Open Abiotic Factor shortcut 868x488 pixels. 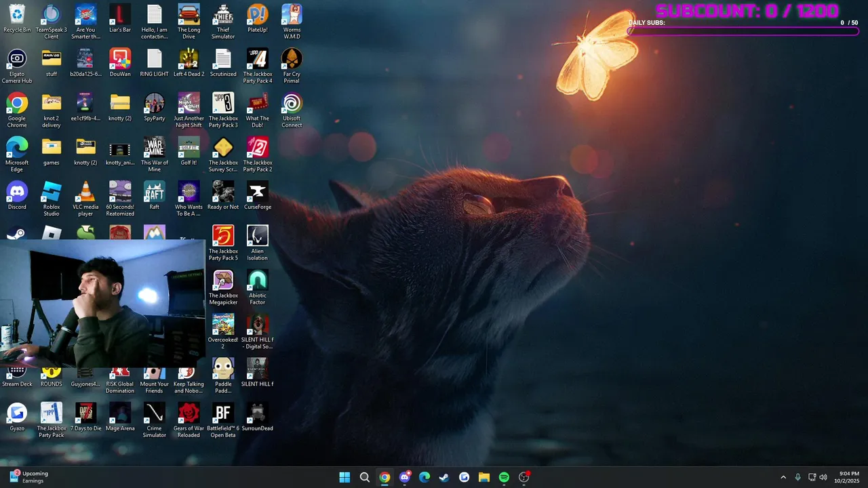tap(258, 287)
